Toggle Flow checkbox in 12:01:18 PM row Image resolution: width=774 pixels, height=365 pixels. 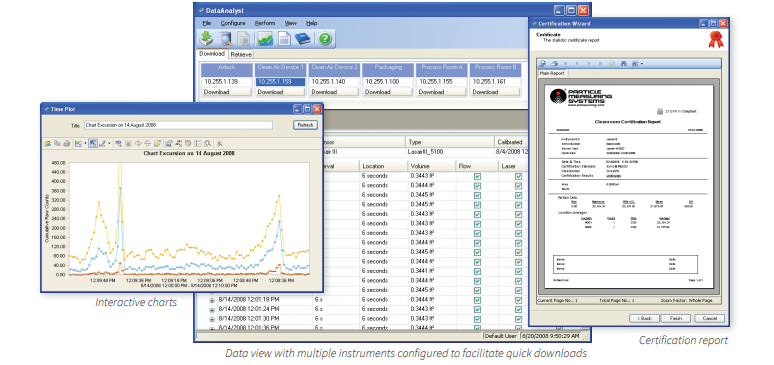click(x=477, y=299)
